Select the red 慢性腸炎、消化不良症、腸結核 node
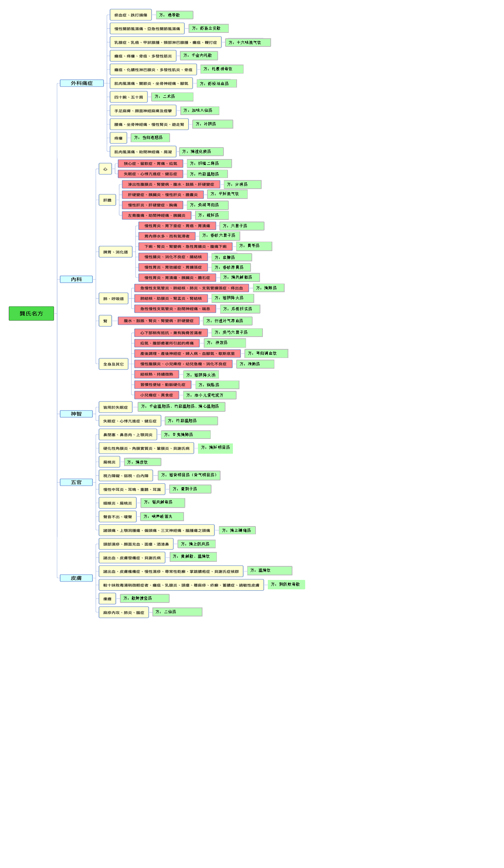504x868 pixels. point(173,257)
